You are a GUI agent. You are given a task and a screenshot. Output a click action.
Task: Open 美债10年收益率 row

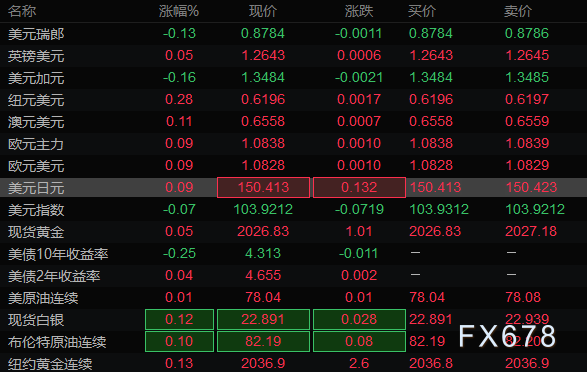point(294,254)
